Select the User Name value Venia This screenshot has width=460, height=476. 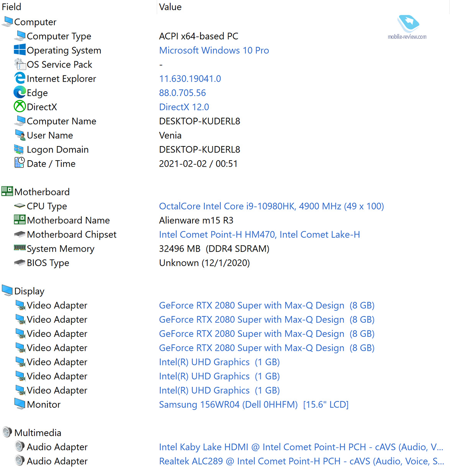(170, 135)
